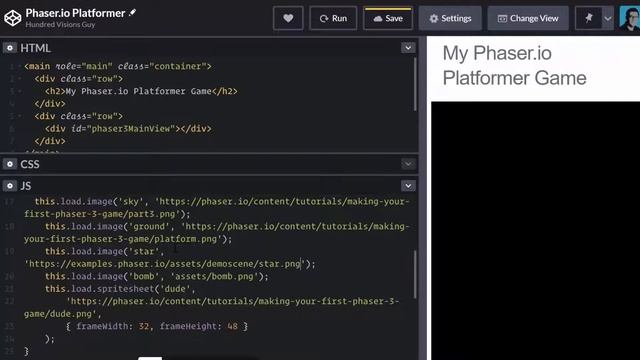Open pen Settings
This screenshot has width=640, height=360.
pyautogui.click(x=450, y=18)
